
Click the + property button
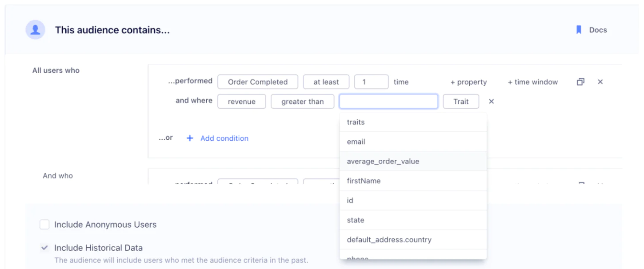point(468,82)
